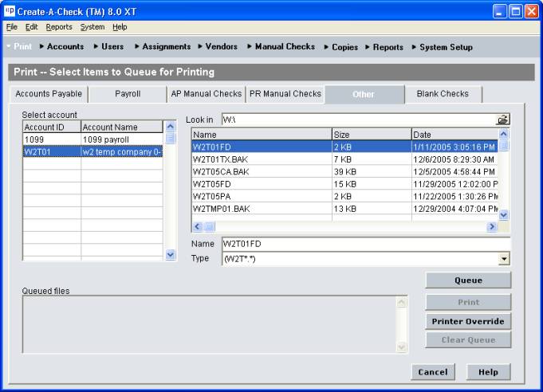Screen dimensions: 543x392
Task: Click the Queue button
Action: (468, 280)
